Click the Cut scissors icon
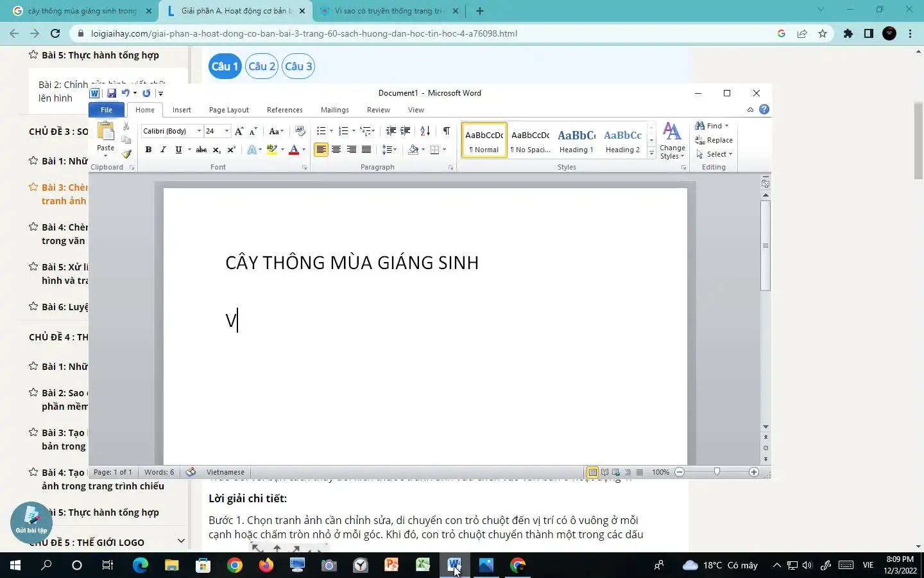Screen dimensions: 924x578 126,127
